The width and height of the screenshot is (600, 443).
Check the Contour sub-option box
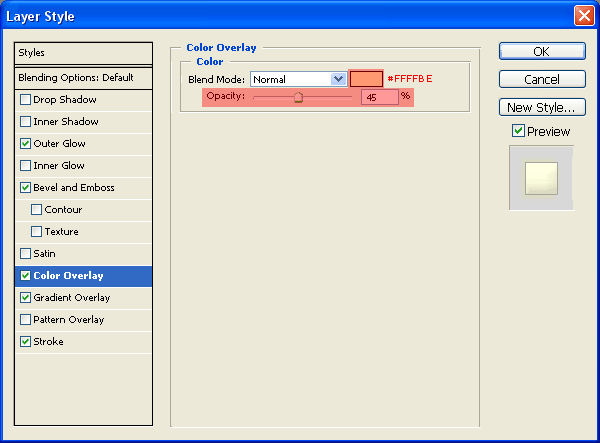pos(37,210)
